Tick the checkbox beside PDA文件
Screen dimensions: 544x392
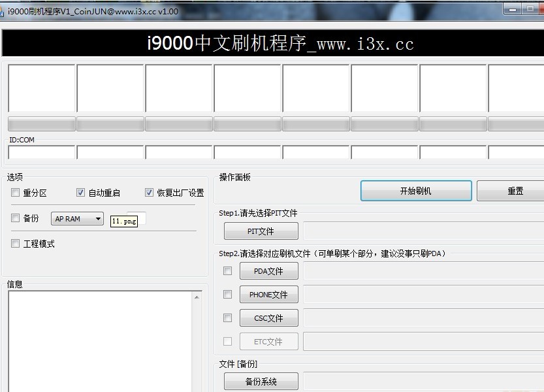pyautogui.click(x=227, y=270)
